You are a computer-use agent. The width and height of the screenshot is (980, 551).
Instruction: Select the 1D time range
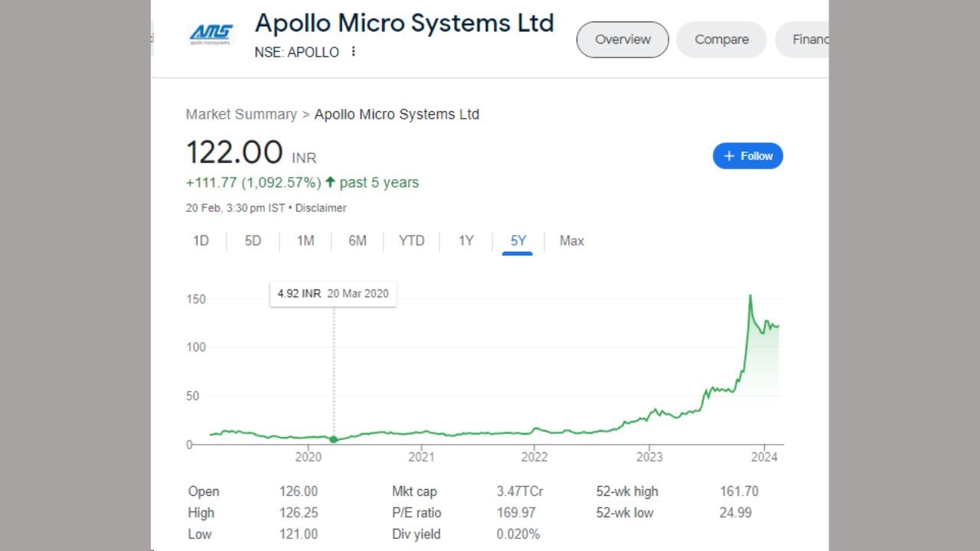(x=201, y=241)
